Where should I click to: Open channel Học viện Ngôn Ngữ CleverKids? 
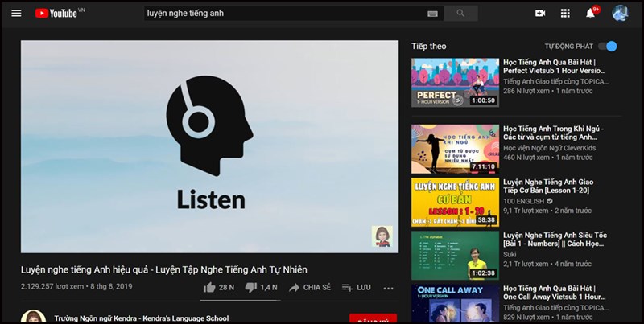550,148
